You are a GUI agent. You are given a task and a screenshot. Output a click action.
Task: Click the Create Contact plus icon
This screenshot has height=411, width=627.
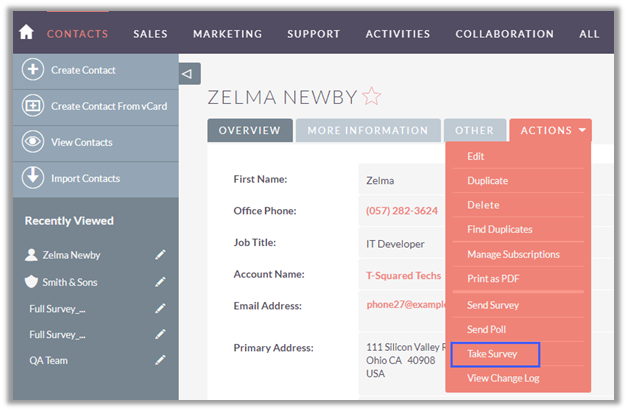tap(33, 70)
